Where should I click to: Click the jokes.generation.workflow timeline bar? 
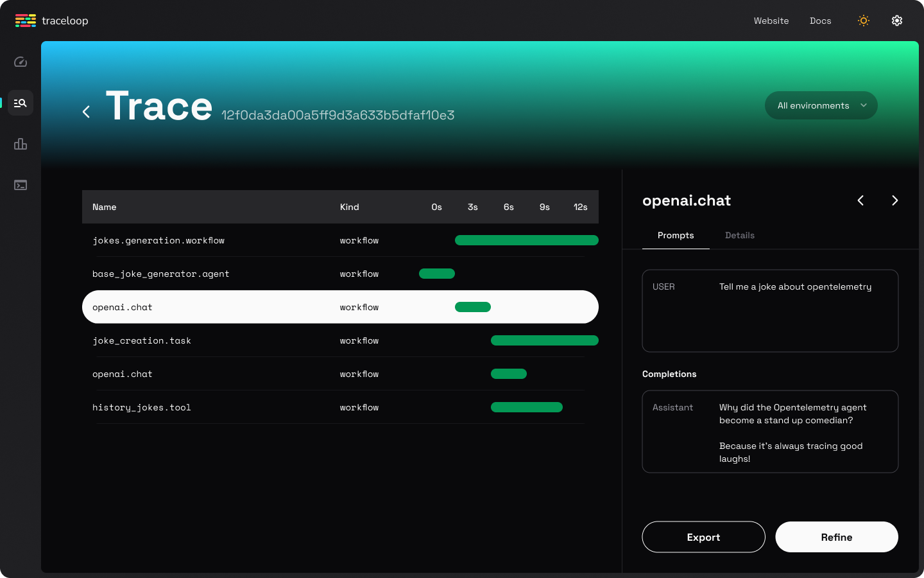click(526, 240)
